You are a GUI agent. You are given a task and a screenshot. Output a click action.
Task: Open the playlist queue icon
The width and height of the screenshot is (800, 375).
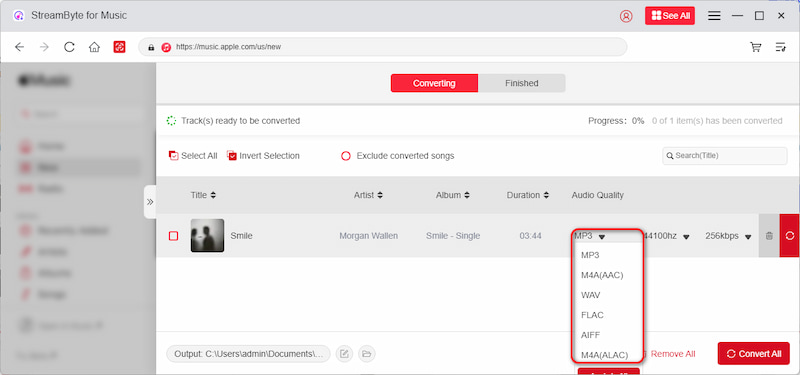coord(781,47)
